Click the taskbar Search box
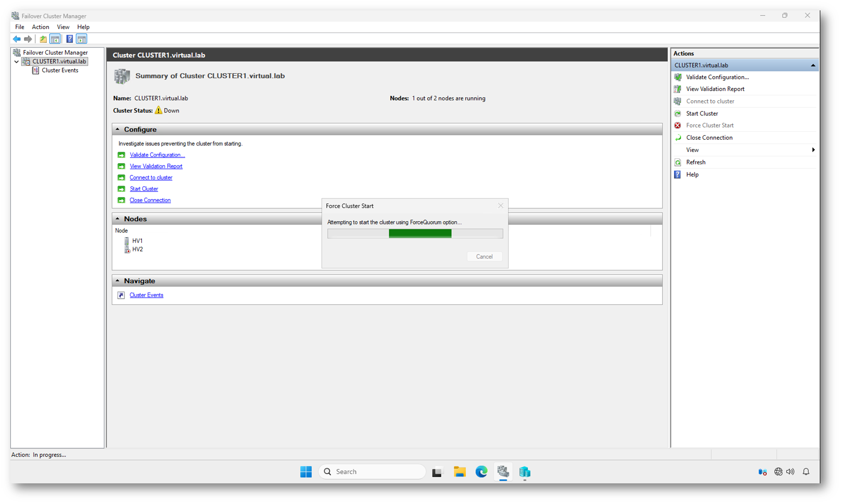 click(372, 472)
